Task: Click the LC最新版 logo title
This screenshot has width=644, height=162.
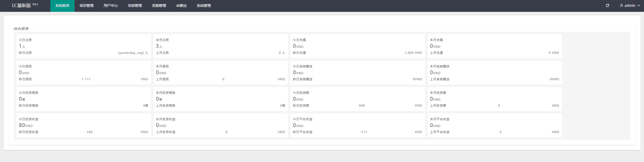Action: 25,5
